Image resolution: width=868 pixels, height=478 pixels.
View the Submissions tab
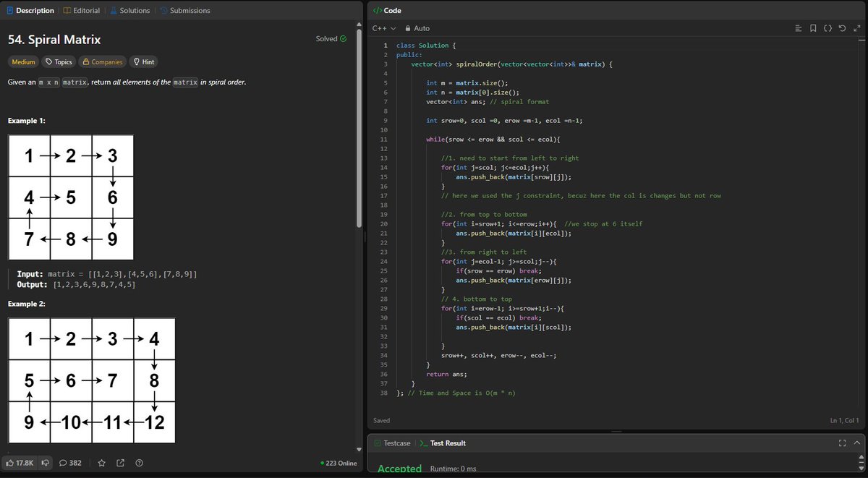tap(184, 11)
